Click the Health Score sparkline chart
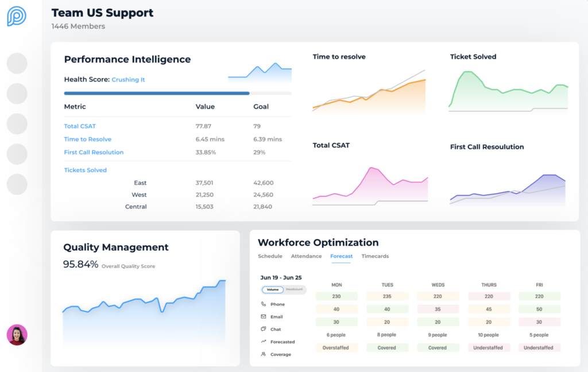This screenshot has width=588, height=372. (260, 73)
